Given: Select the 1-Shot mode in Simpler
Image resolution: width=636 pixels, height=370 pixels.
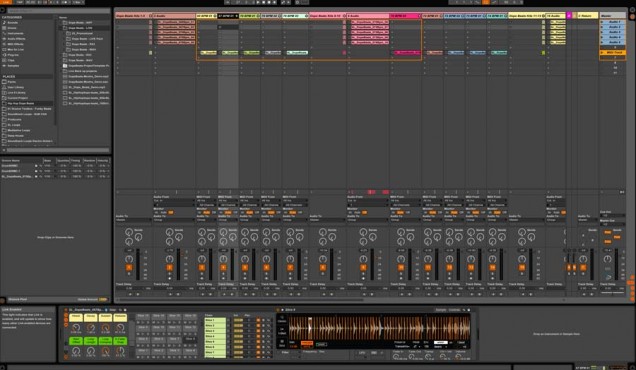Looking at the screenshot, I should [x=282, y=331].
